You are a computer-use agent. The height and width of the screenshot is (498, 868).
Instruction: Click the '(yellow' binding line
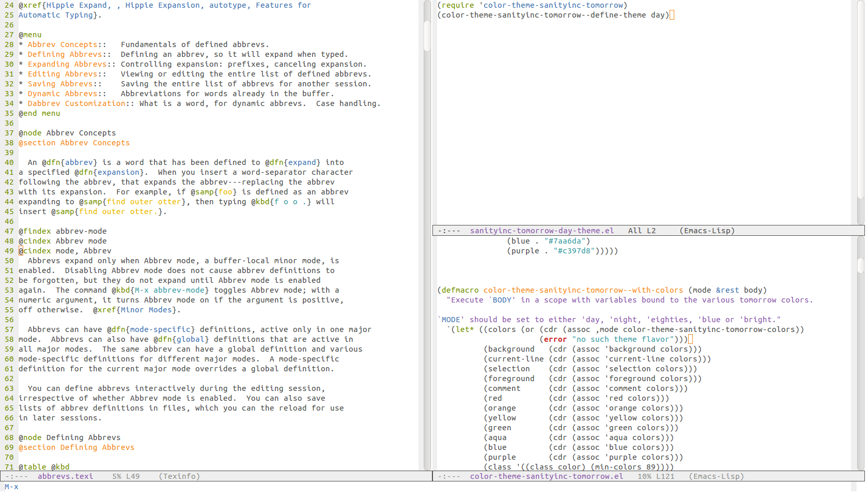click(x=583, y=418)
